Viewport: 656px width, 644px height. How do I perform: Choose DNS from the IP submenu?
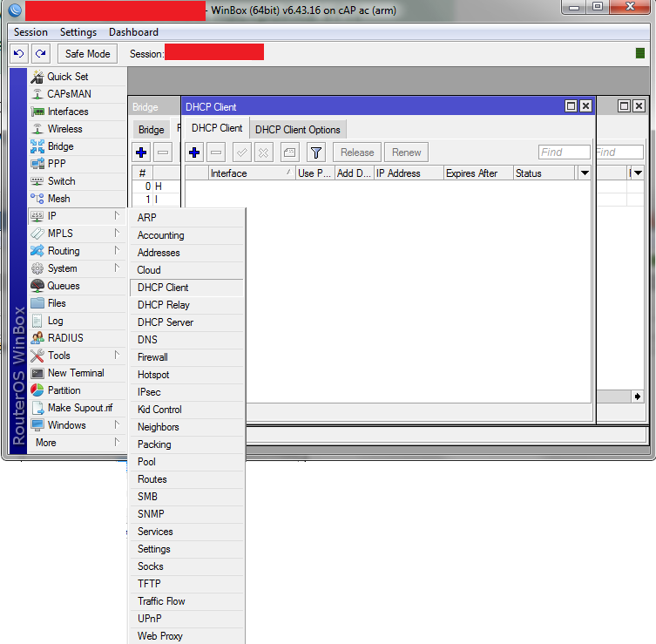186,340
